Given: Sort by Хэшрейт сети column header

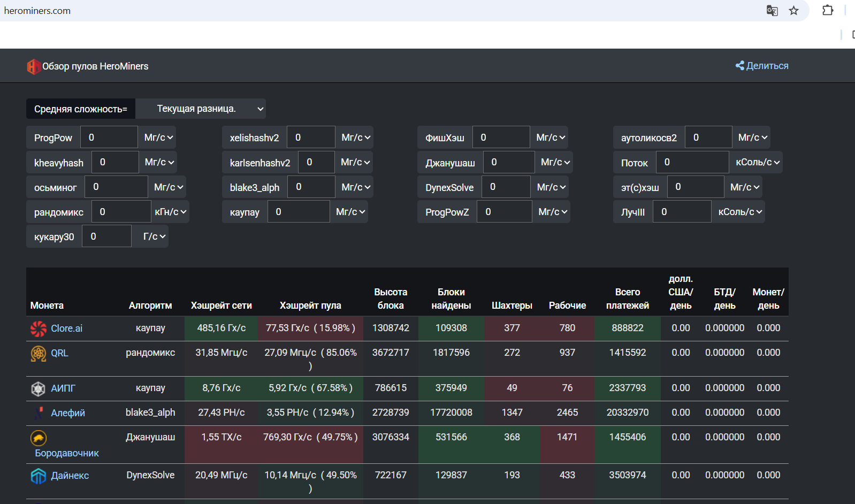Looking at the screenshot, I should [222, 306].
